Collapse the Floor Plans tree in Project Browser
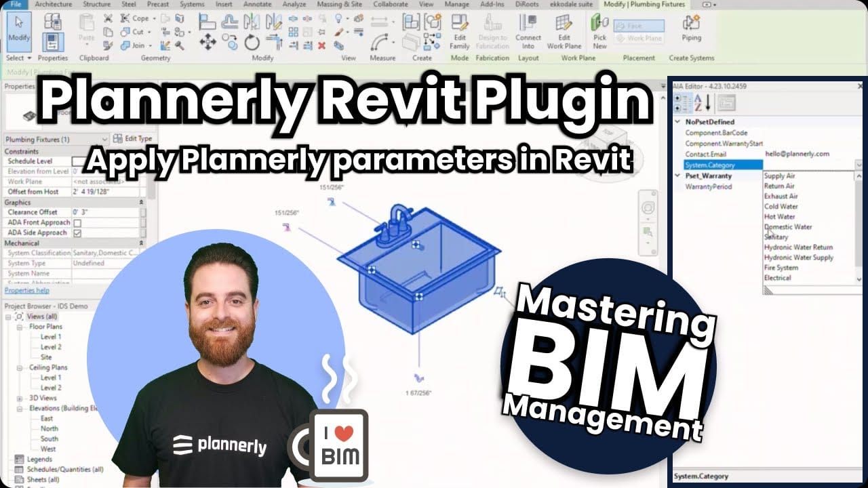 point(18,326)
